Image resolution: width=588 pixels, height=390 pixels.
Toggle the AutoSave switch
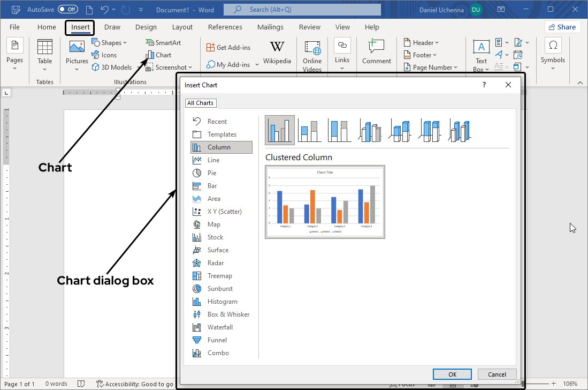pos(67,10)
